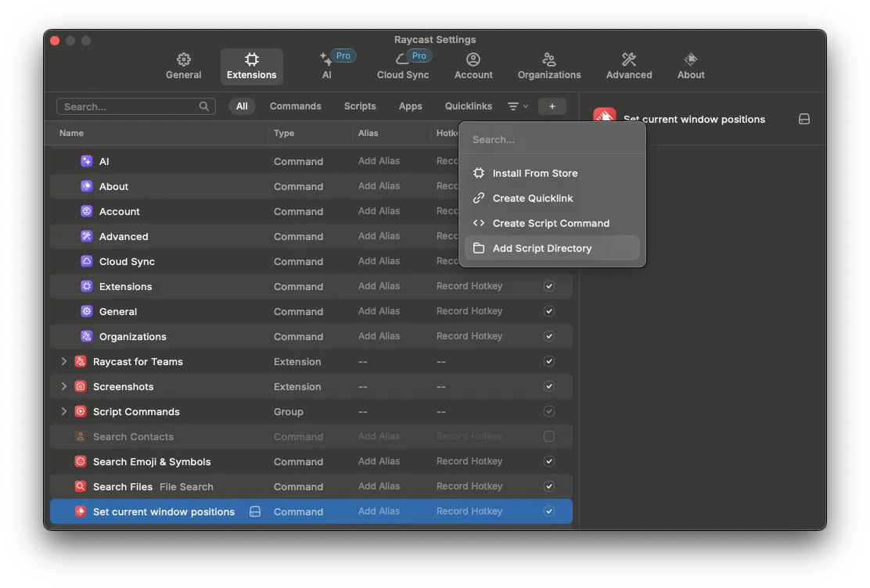
Task: Select the All filter
Action: [x=242, y=106]
